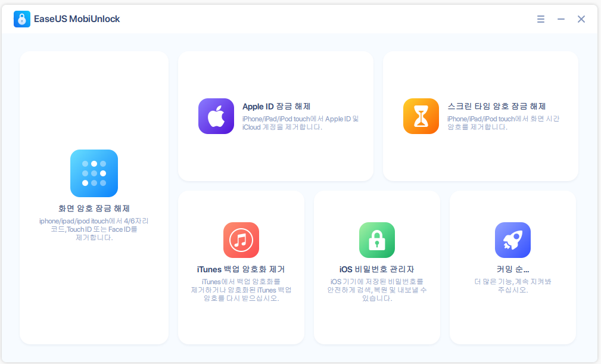
Task: Choose the 'Apple ID 잠금 해제' heading
Action: click(276, 107)
